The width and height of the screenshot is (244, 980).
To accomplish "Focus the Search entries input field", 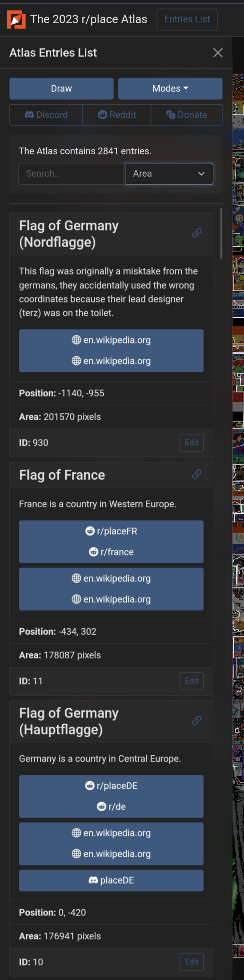I will click(72, 174).
